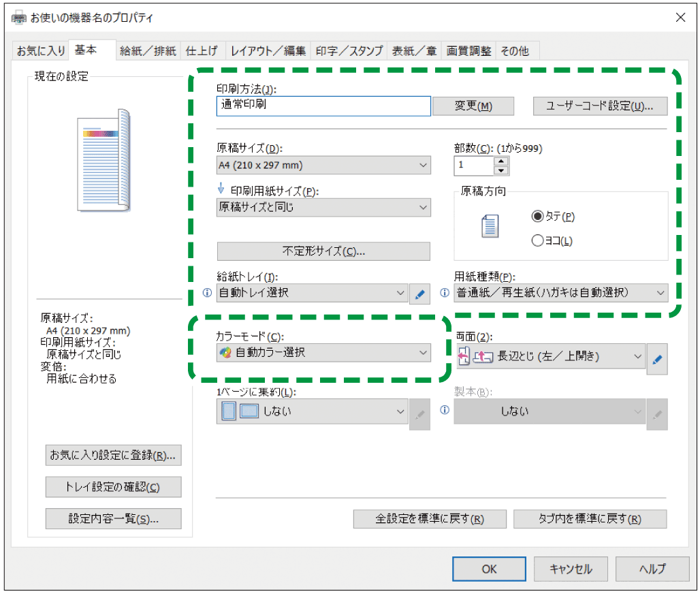
Task: Click the info icon next to 用紙種類
Action: tap(445, 293)
